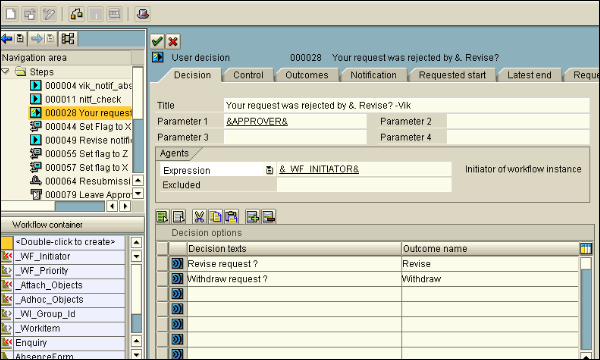Click the insert row icon with green plus
The height and width of the screenshot is (360, 600).
tap(253, 217)
